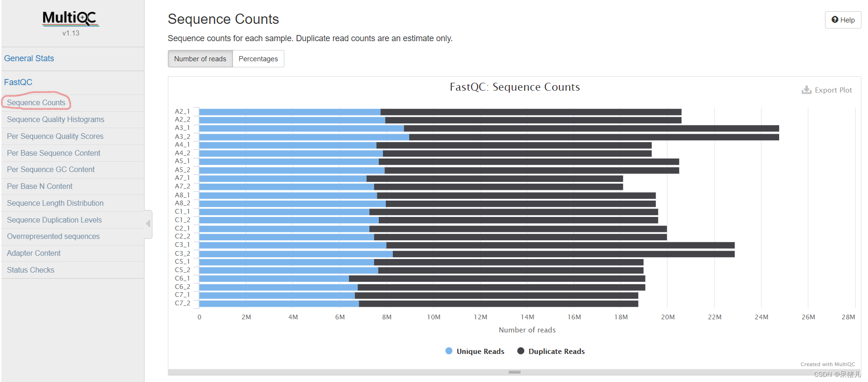This screenshot has width=868, height=382.
Task: Open the MultiQC logo at top of sidebar
Action: pos(71,18)
